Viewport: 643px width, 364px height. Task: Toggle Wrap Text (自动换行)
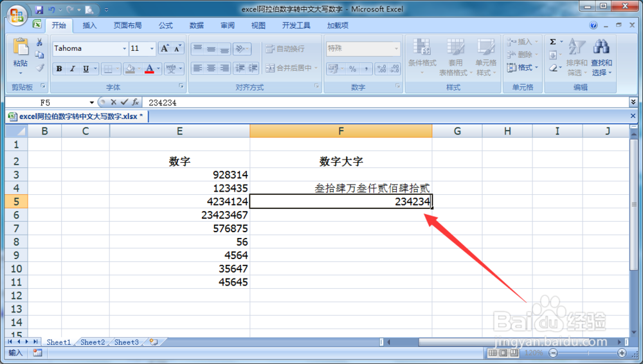[x=285, y=49]
